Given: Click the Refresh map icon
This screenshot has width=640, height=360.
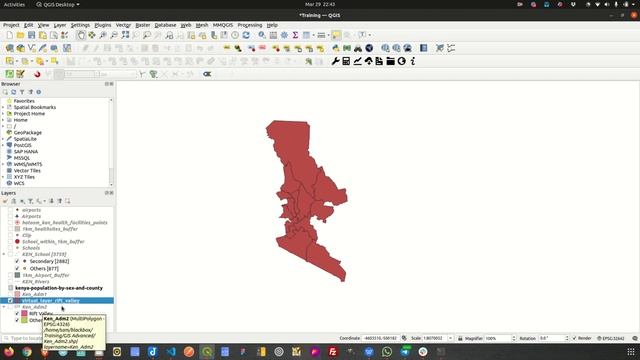Looking at the screenshot, I should (x=246, y=35).
